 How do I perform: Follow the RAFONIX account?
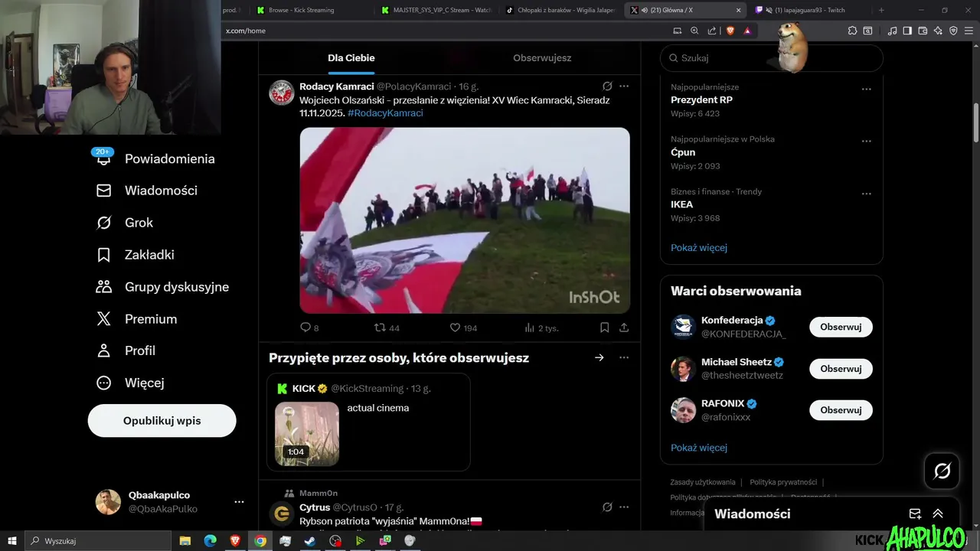(x=841, y=409)
